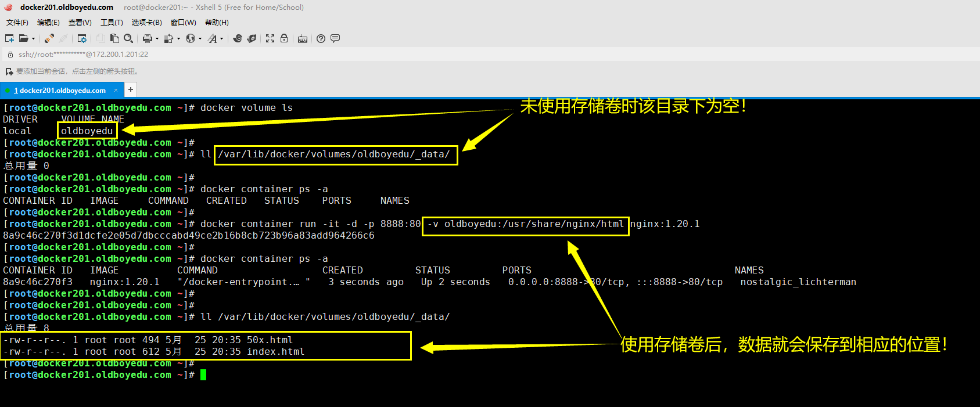Click the tool icon right of the Xftp swirl
980x407 pixels.
point(252,38)
